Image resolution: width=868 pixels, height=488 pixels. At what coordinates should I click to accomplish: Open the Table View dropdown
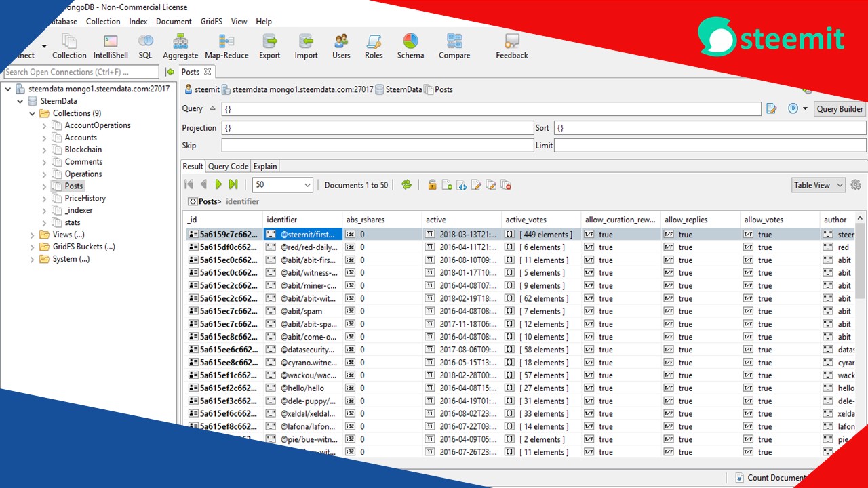(818, 185)
